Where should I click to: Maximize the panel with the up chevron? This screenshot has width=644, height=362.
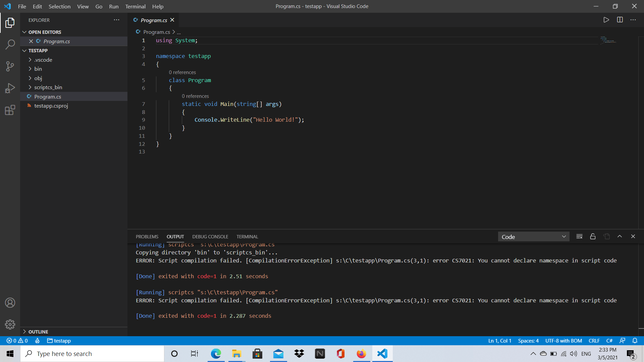point(620,236)
